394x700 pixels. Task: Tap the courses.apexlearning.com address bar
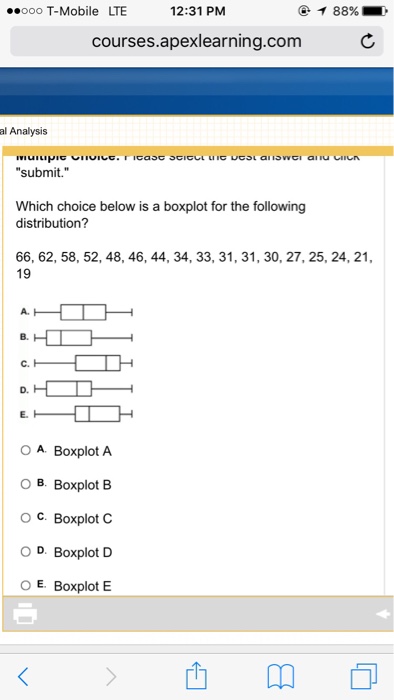(x=197, y=41)
